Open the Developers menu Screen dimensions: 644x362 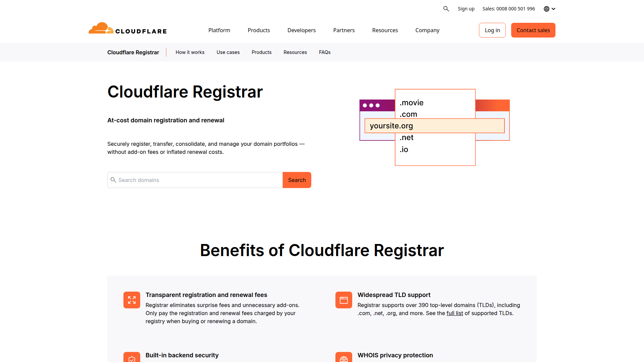coord(301,30)
